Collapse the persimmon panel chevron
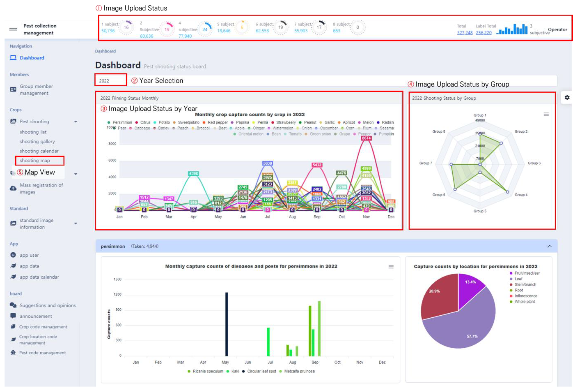 (x=549, y=246)
